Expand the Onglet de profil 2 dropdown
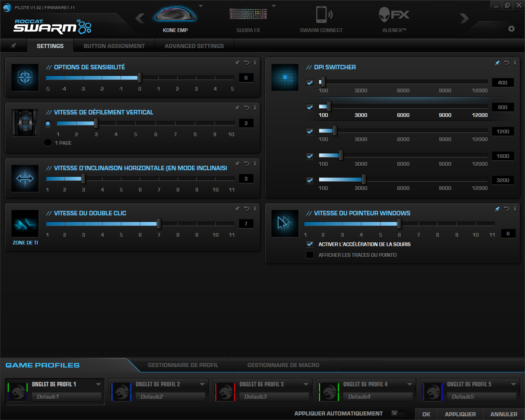Image resolution: width=525 pixels, height=420 pixels. pyautogui.click(x=202, y=384)
